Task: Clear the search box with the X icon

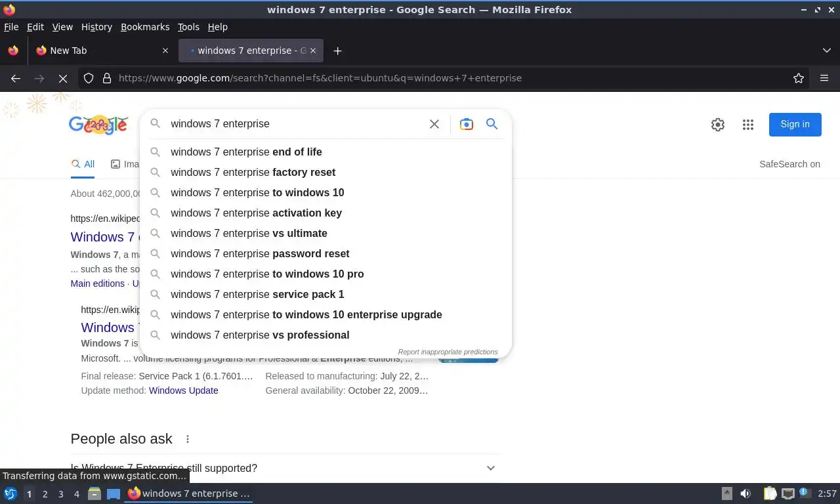Action: [x=434, y=124]
